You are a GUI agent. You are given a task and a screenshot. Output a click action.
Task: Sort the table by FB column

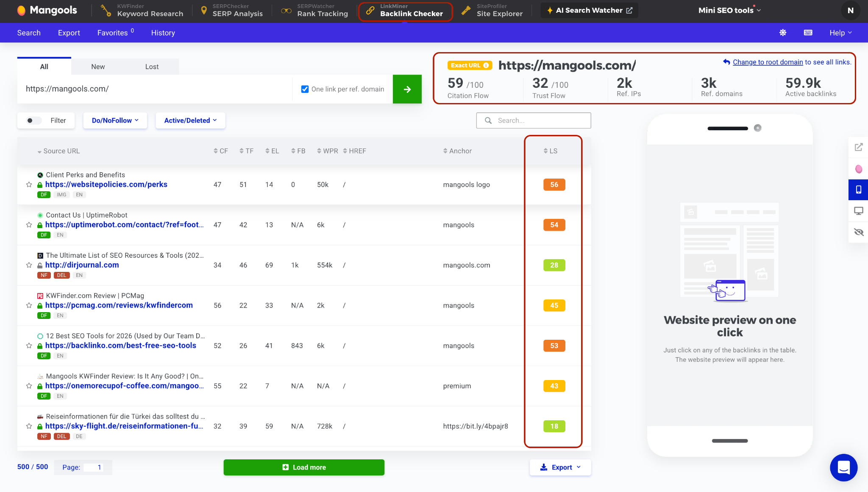(x=298, y=151)
